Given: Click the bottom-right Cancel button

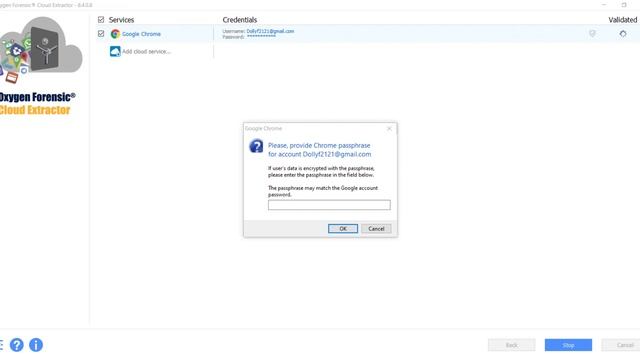Looking at the screenshot, I should (x=621, y=345).
